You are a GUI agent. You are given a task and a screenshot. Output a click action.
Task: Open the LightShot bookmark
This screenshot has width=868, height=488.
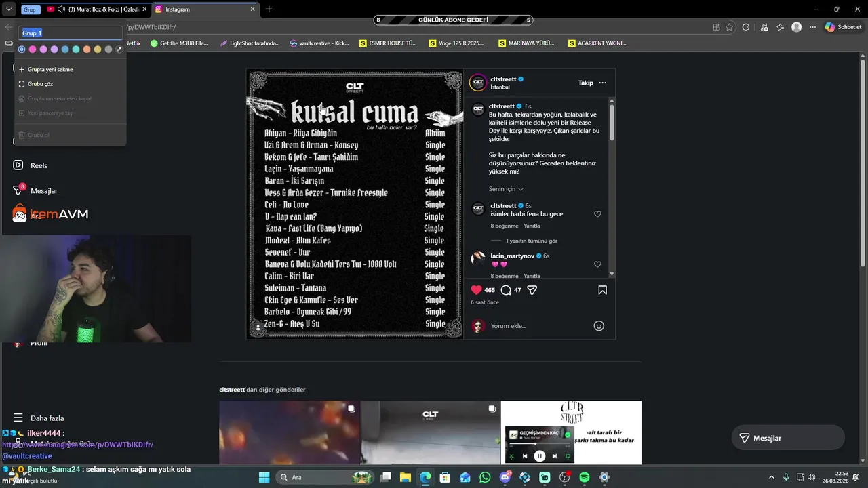pyautogui.click(x=250, y=43)
